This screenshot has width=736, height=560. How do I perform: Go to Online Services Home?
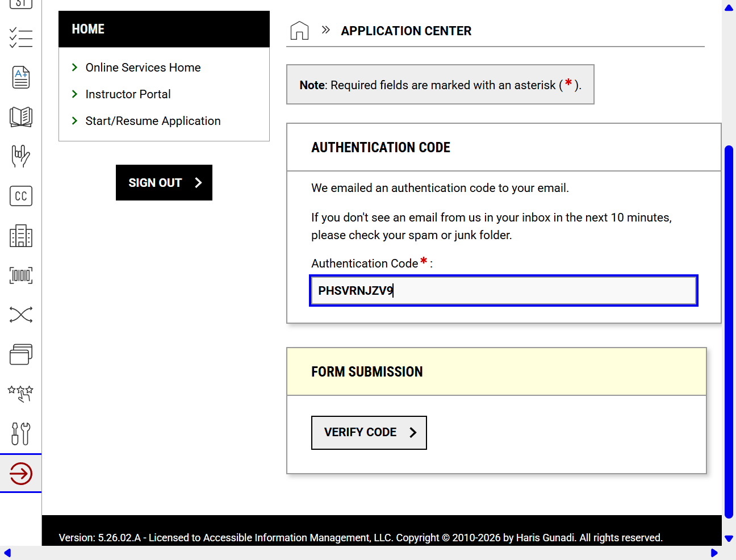coord(143,68)
